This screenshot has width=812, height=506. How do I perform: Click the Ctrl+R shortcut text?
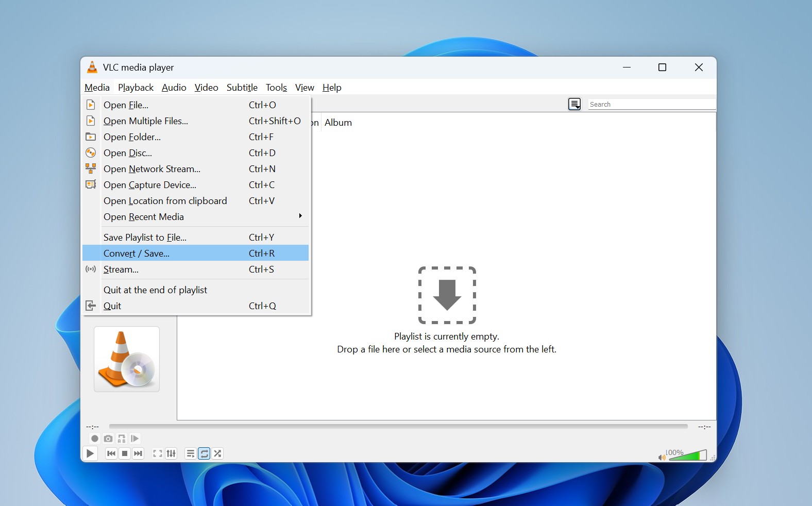pyautogui.click(x=262, y=254)
